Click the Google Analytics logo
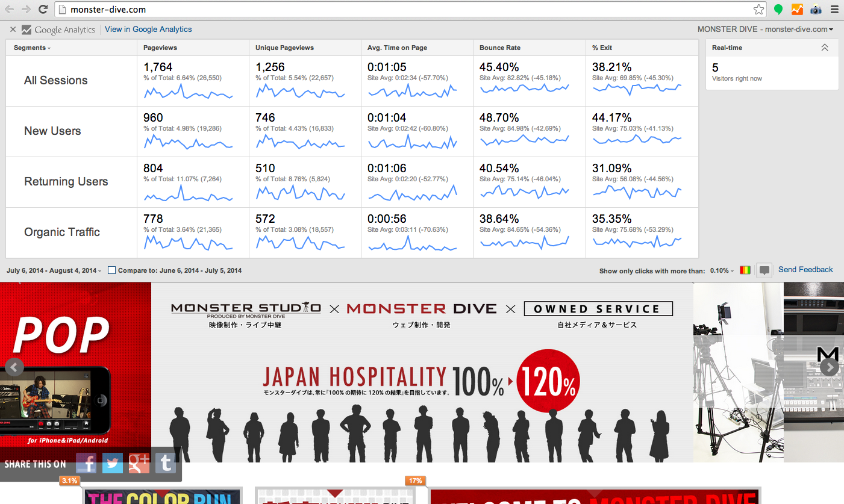Screen dimensions: 844x504 (58, 30)
